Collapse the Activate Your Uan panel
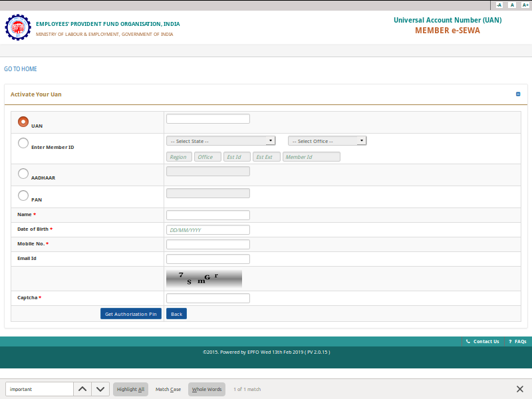Screen dimensions: 532x399 coord(519,94)
